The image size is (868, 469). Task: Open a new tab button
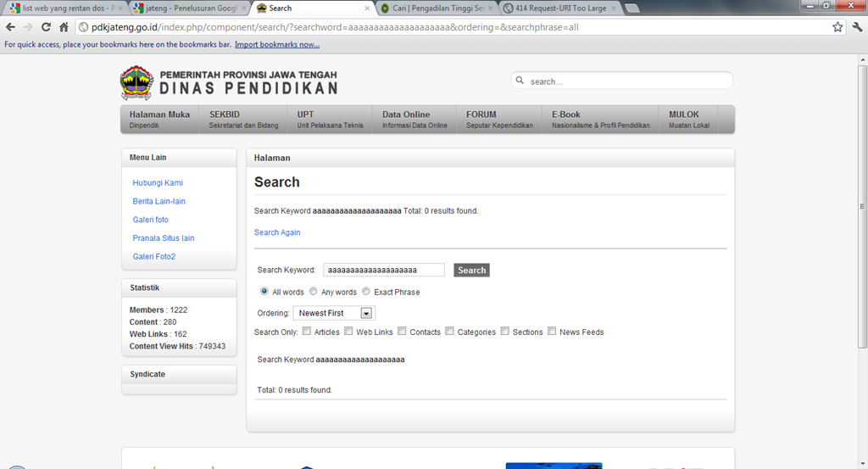[632, 8]
